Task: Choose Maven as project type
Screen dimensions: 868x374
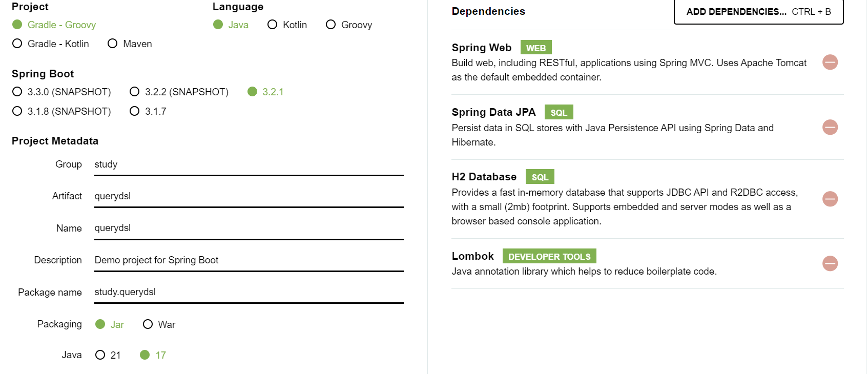Action: [x=130, y=44]
